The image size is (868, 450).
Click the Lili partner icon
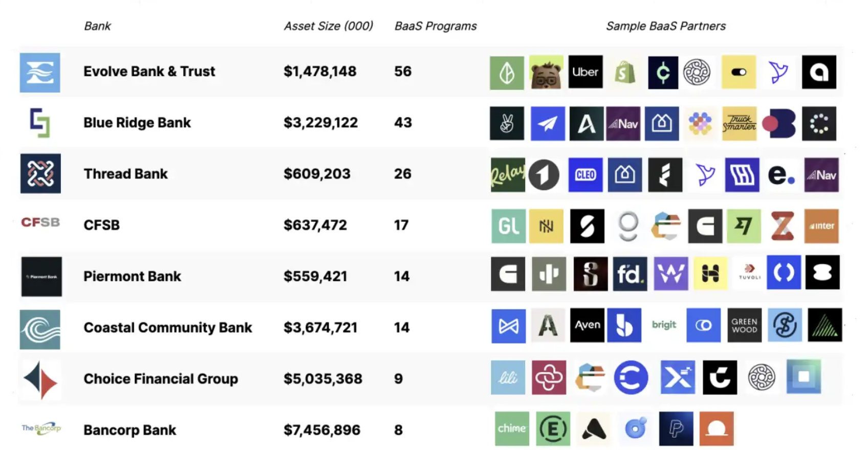pyautogui.click(x=508, y=378)
